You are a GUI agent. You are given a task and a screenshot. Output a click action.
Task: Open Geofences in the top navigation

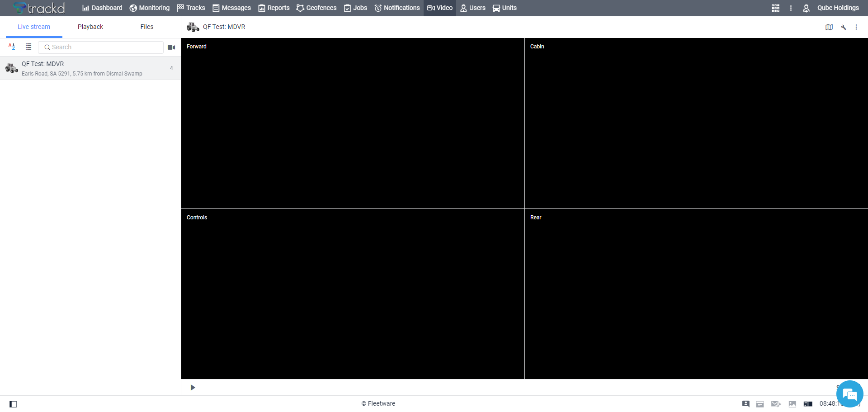point(316,8)
